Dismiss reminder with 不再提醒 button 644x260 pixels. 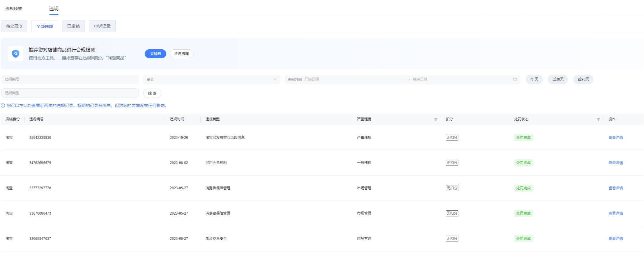(181, 54)
